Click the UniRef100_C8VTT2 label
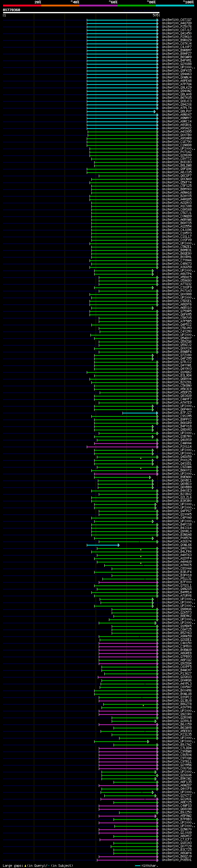Screen dimensions: 197x868 (176, 159)
